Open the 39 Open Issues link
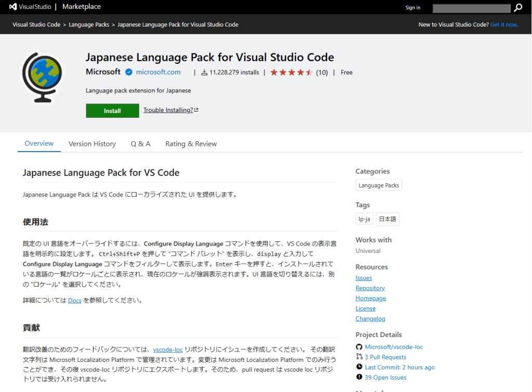This screenshot has height=392, width=532. 385,377
